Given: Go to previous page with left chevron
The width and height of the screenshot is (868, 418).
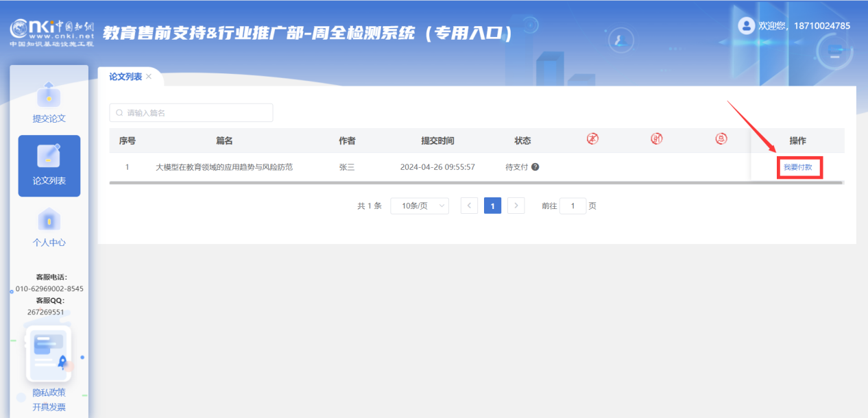Looking at the screenshot, I should (470, 206).
